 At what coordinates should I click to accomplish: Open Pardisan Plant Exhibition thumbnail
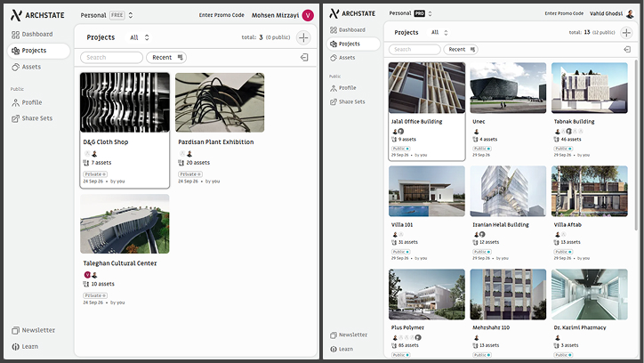click(220, 102)
